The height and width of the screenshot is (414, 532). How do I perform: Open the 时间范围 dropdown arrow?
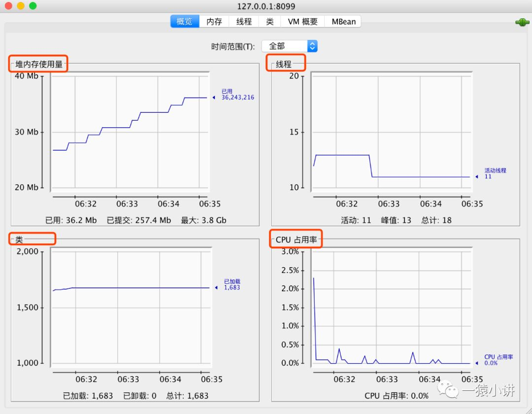click(312, 46)
